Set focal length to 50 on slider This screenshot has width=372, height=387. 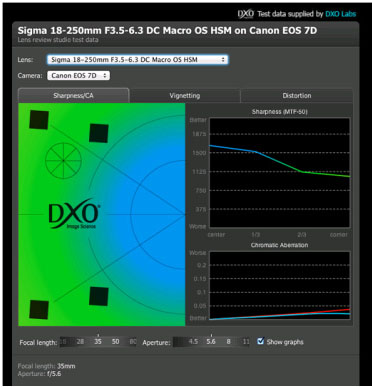(115, 342)
